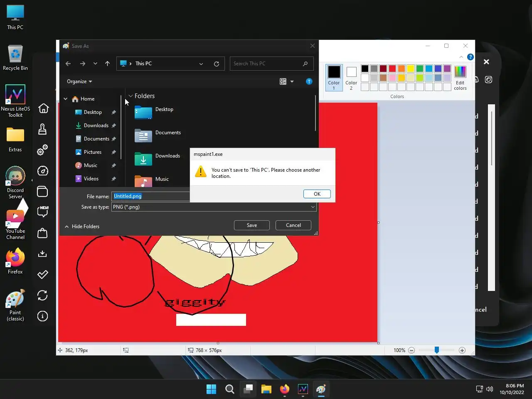Select Videos in the navigation tree

pos(91,179)
